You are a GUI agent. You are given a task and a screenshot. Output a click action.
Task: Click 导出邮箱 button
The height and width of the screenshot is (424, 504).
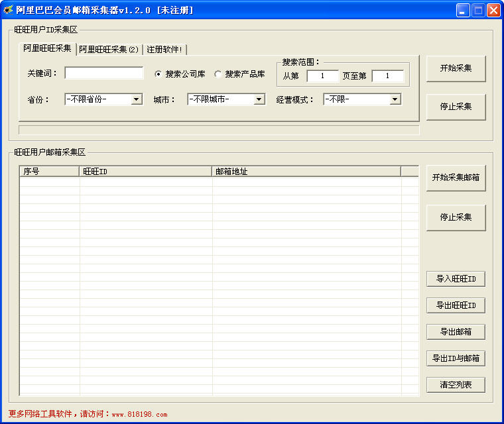[456, 332]
